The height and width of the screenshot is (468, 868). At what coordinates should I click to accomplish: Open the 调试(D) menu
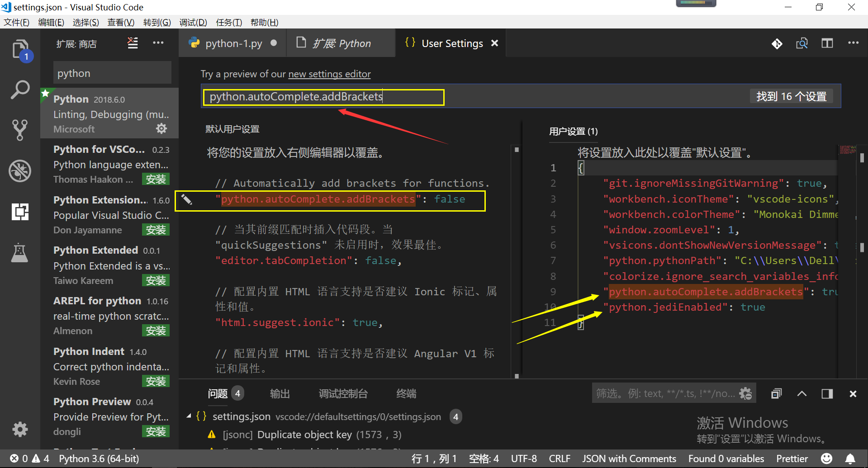193,22
